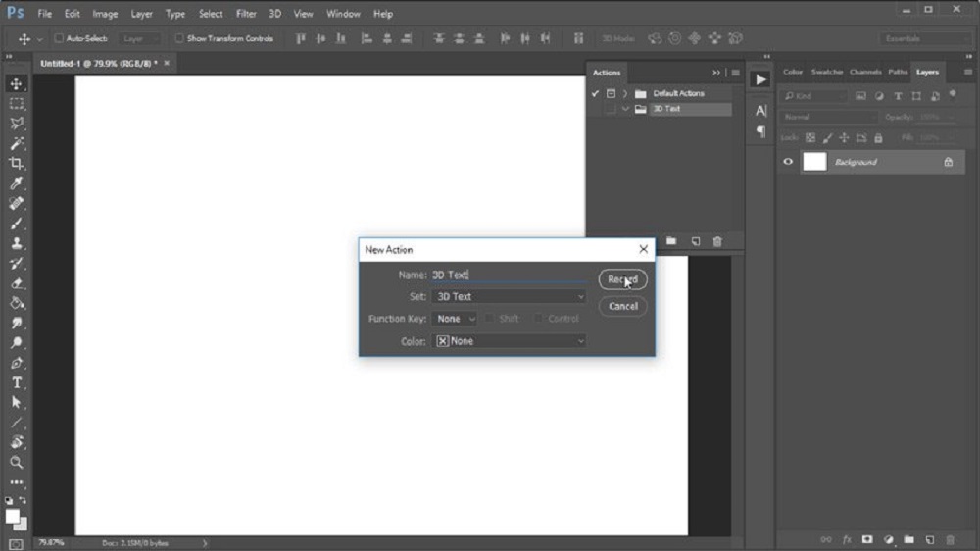Open the Function Key dropdown
980x551 pixels.
click(x=455, y=319)
